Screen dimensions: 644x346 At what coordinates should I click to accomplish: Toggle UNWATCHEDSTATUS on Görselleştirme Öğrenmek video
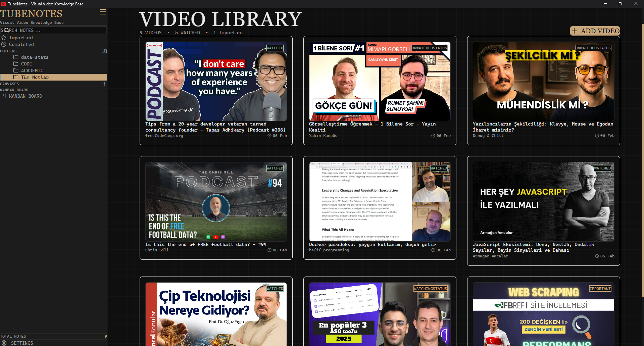point(429,48)
